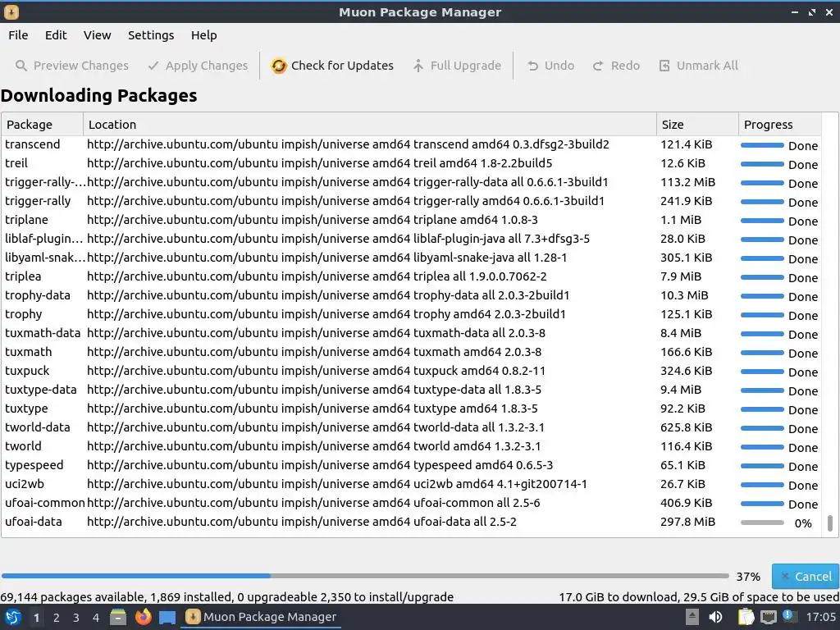Open the Edit menu
Screen dimensions: 840x630
click(x=56, y=35)
